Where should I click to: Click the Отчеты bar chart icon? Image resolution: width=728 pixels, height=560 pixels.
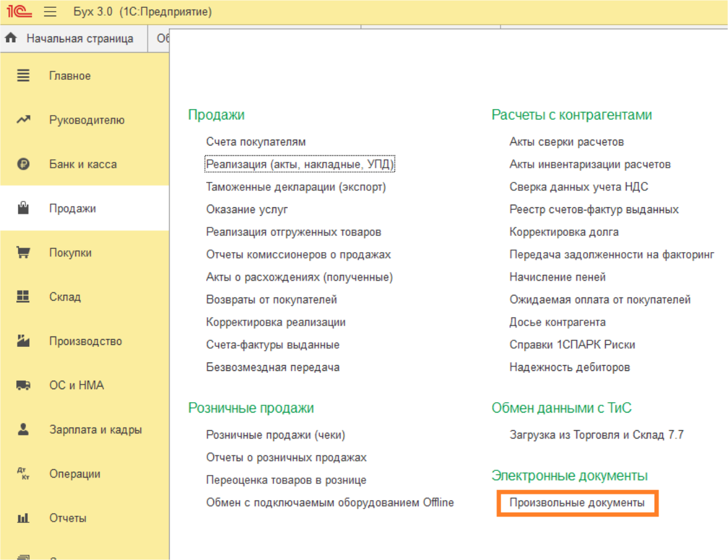click(23, 518)
